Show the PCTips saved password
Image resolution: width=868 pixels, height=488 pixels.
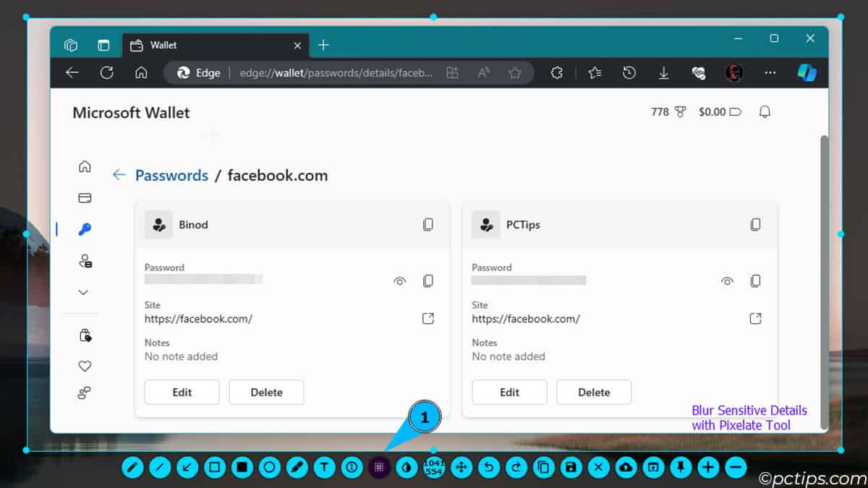(x=727, y=281)
